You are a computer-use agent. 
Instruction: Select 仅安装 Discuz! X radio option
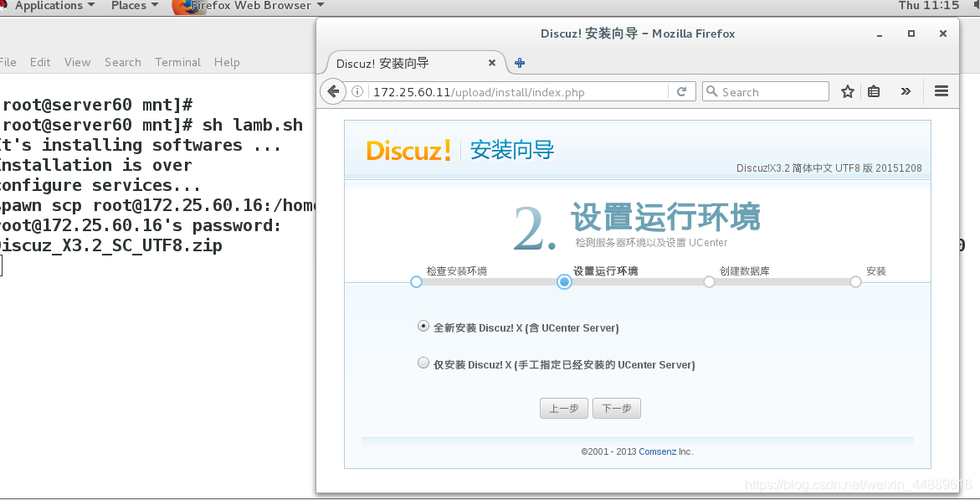click(423, 363)
